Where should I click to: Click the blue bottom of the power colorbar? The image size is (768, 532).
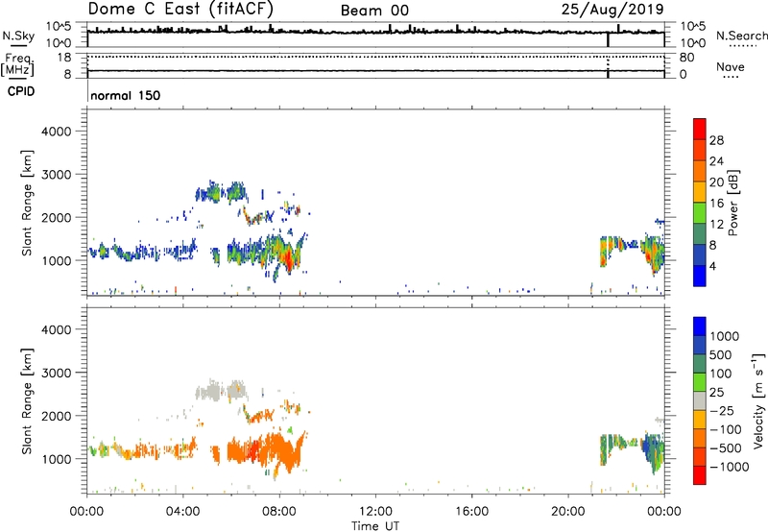(700, 277)
